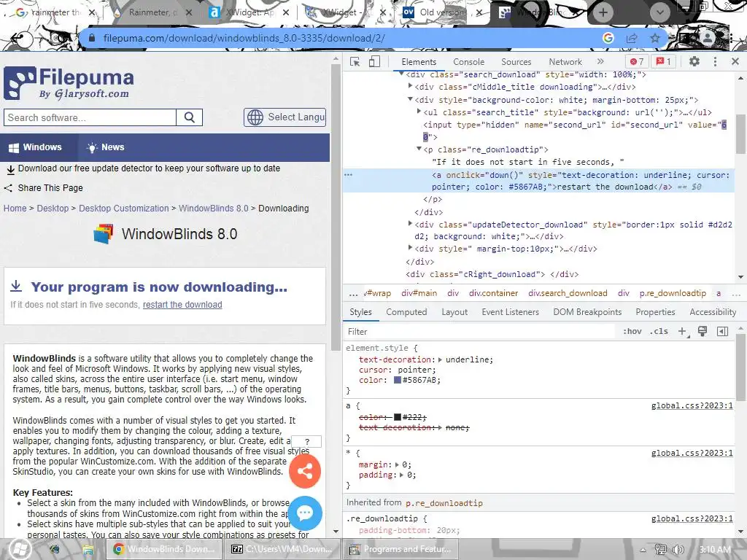This screenshot has height=560, width=747.
Task: Click the orange share floating button
Action: (305, 472)
